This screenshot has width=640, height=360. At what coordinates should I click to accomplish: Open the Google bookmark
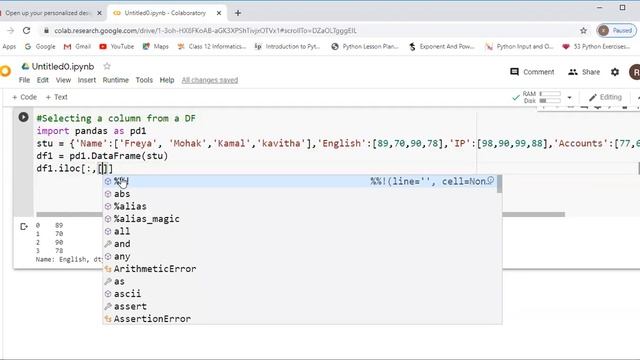point(40,47)
